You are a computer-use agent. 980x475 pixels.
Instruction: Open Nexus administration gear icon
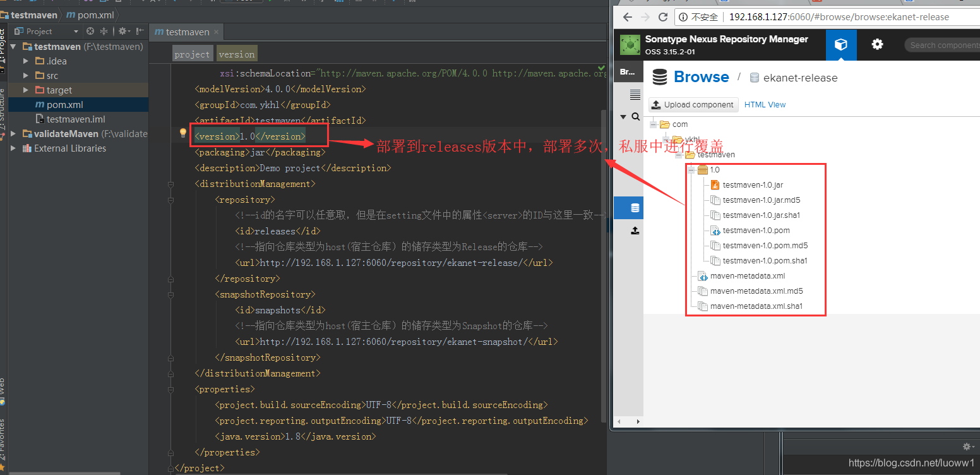point(877,45)
